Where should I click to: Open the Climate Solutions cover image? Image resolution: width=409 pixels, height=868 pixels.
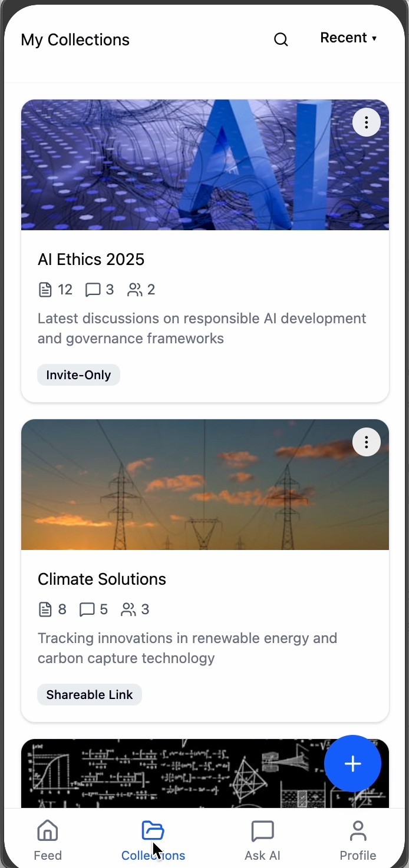[x=205, y=485]
